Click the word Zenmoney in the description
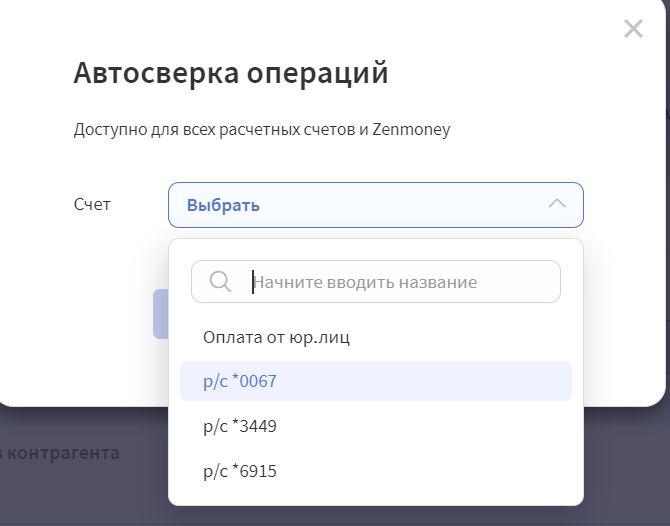 (411, 129)
